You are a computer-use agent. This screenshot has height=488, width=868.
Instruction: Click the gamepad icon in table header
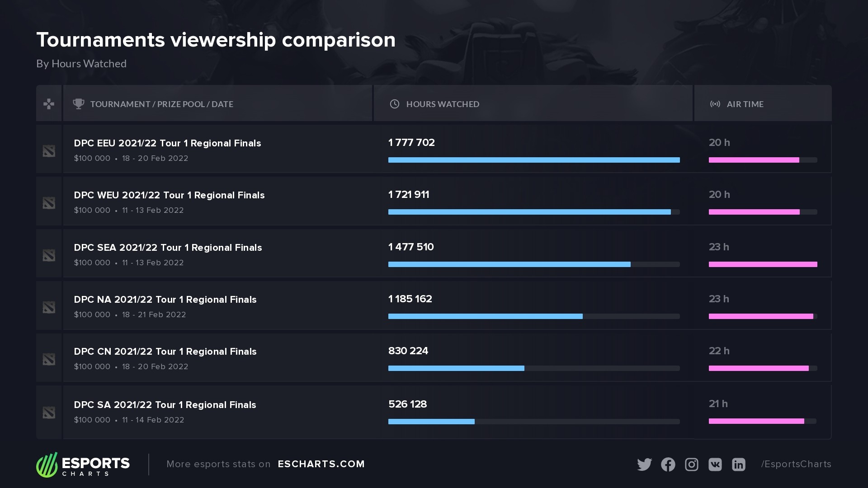coord(49,104)
